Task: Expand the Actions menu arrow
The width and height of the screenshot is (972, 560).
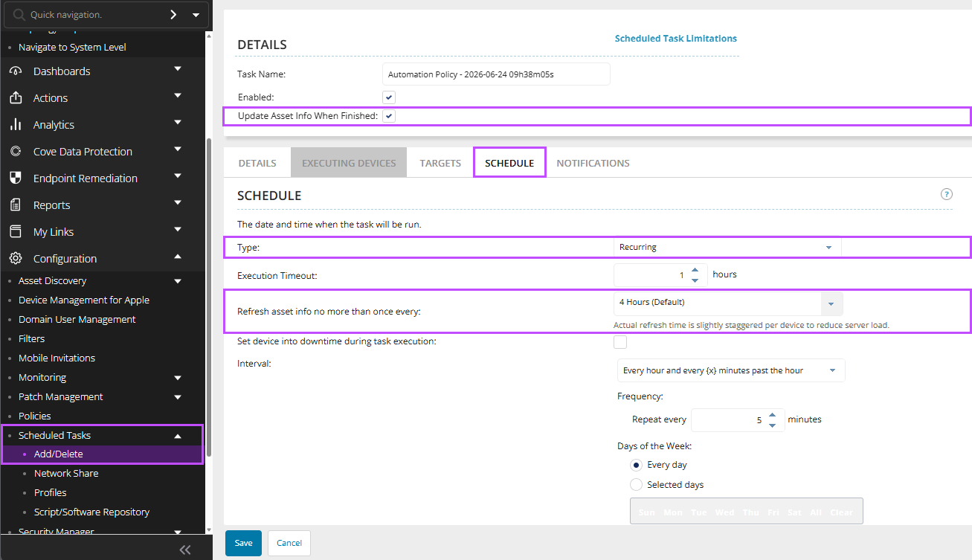Action: click(178, 96)
